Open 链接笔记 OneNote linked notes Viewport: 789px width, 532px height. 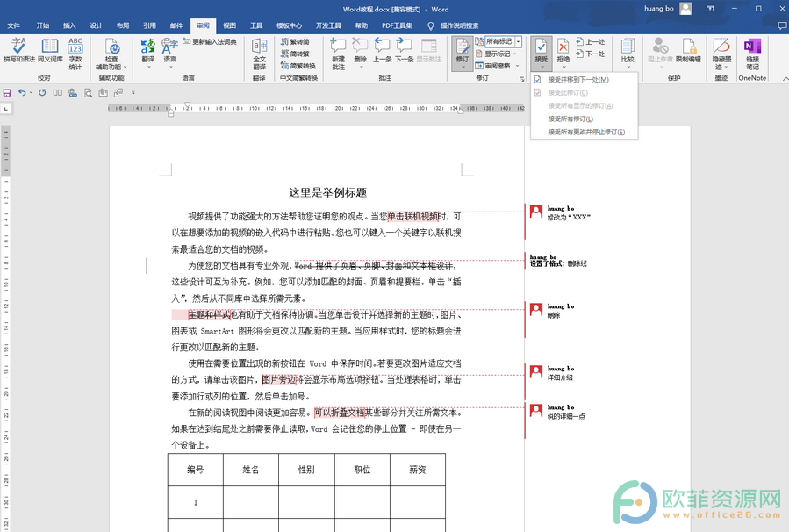click(x=752, y=54)
